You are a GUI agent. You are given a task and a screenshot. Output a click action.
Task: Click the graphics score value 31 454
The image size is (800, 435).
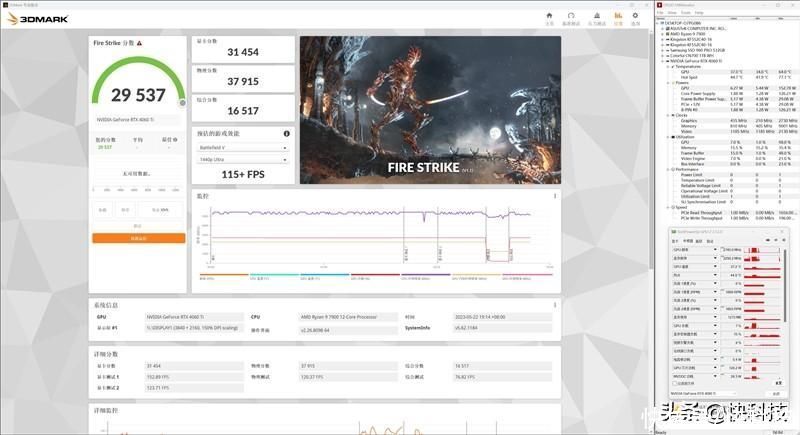243,52
